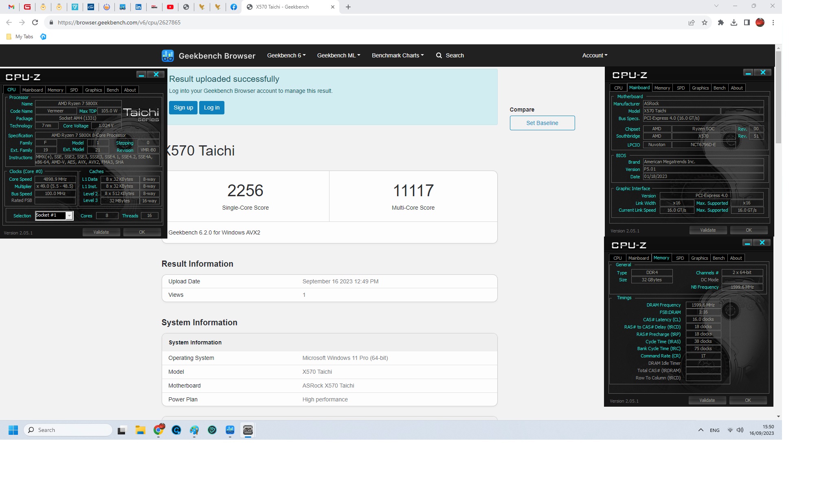Screen dimensions: 839x504
Task: Click the BIOS version field P5.01
Action: coord(703,169)
